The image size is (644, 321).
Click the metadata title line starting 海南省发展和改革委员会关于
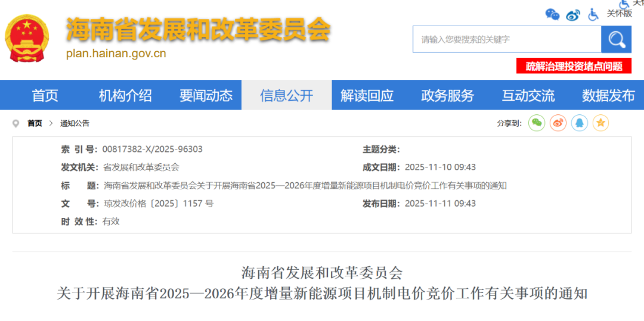pyautogui.click(x=305, y=186)
